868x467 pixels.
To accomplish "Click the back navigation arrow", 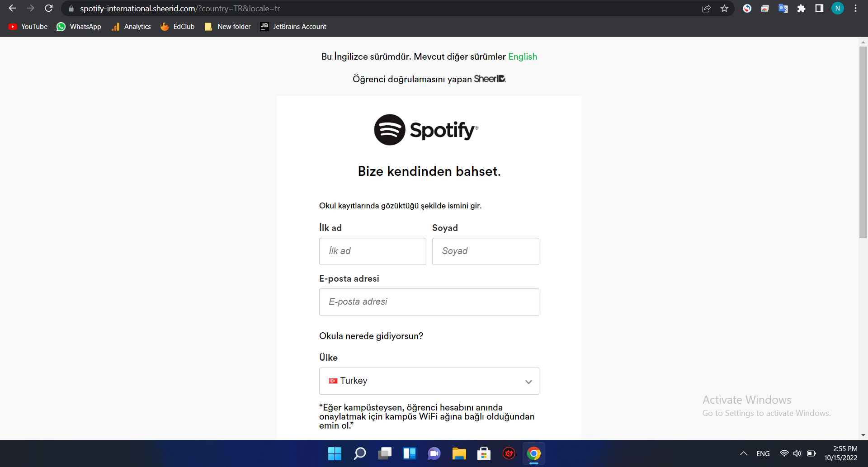I will [12, 9].
